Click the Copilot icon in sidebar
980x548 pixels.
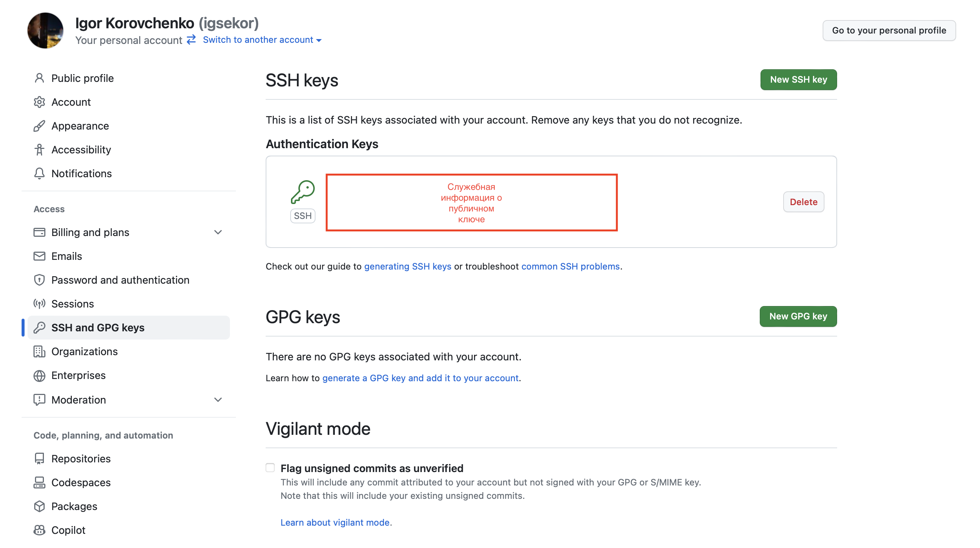[x=39, y=530]
